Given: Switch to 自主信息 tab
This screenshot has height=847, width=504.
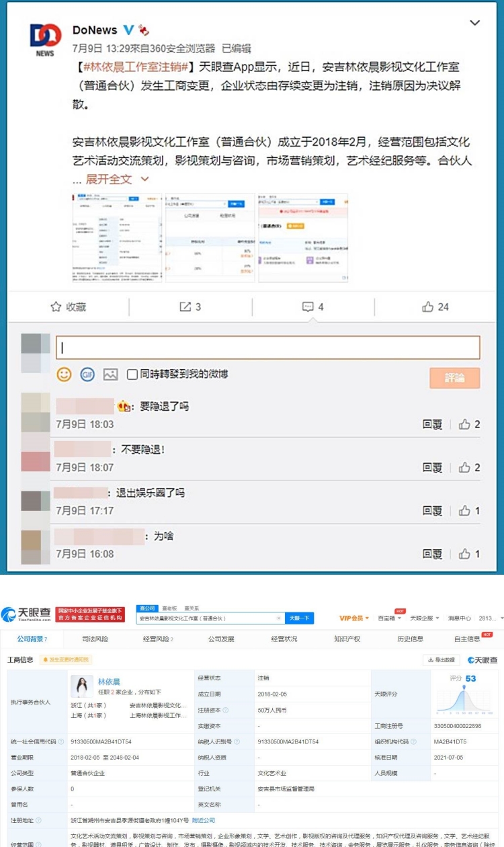Looking at the screenshot, I should (467, 639).
